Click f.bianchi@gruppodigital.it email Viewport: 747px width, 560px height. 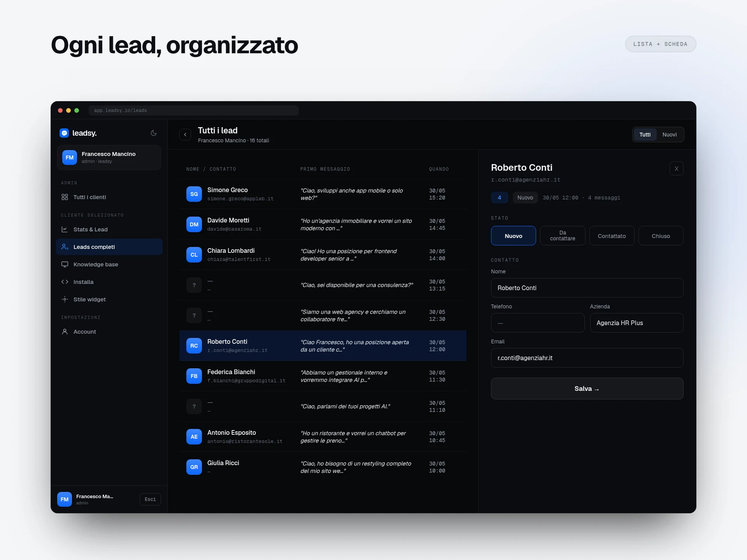coord(246,381)
